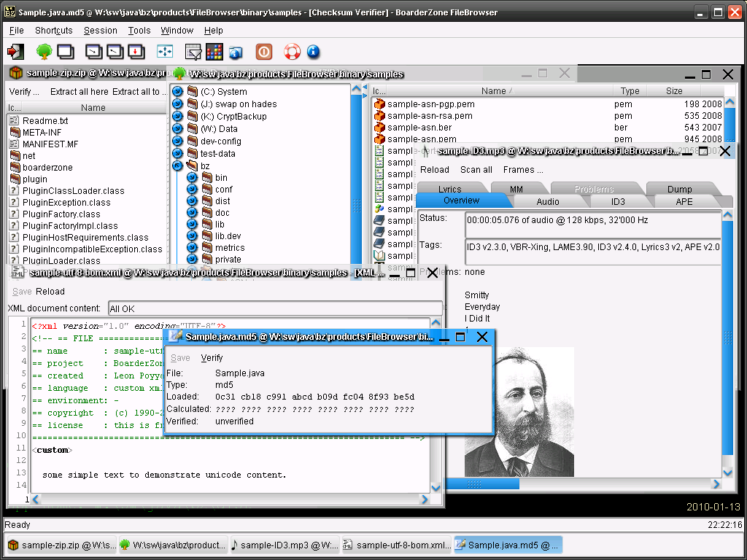Click Verify ... in the zip window

coord(24,91)
